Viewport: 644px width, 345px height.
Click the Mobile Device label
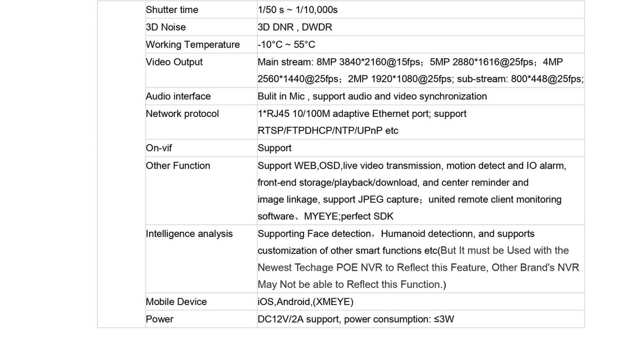pos(176,302)
